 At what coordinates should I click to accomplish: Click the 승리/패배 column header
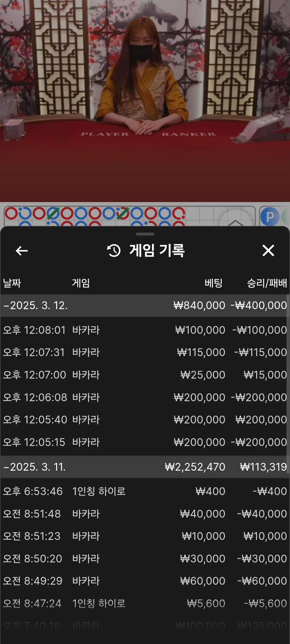[x=267, y=283]
